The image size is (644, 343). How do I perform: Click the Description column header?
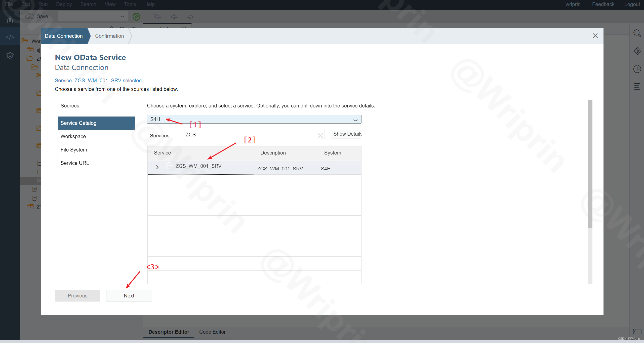[x=286, y=153]
